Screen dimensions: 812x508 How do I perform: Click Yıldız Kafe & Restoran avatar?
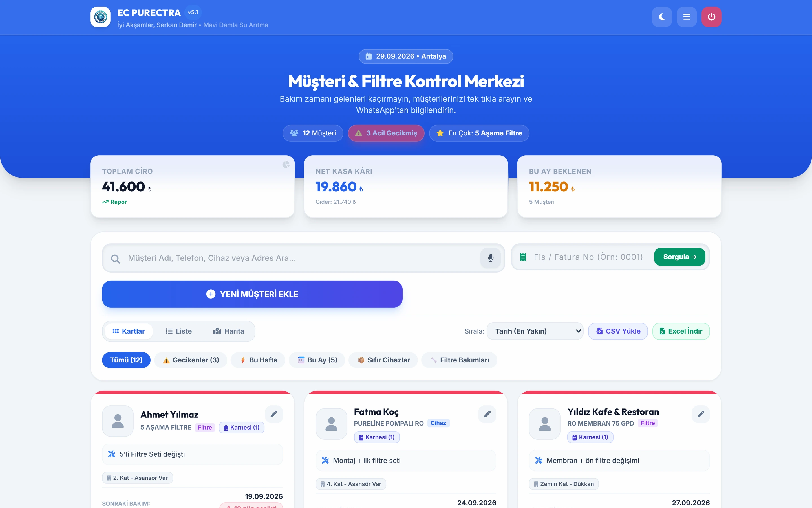545,424
